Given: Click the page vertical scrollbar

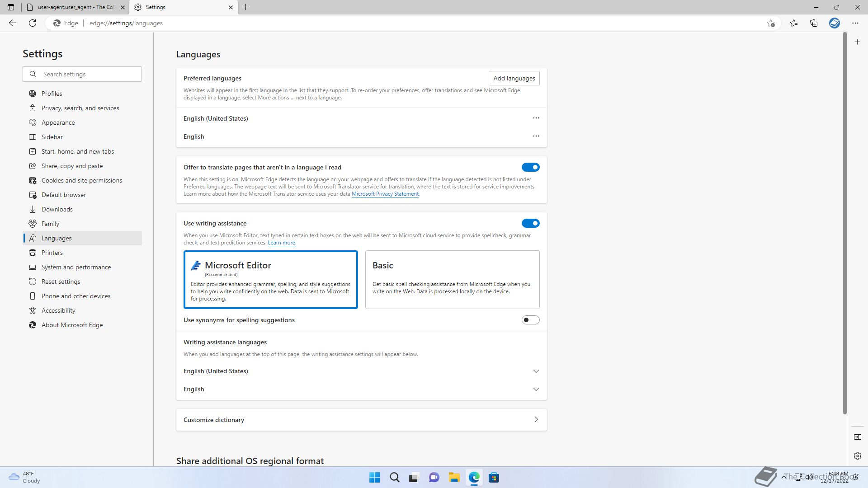Looking at the screenshot, I should click(x=844, y=224).
